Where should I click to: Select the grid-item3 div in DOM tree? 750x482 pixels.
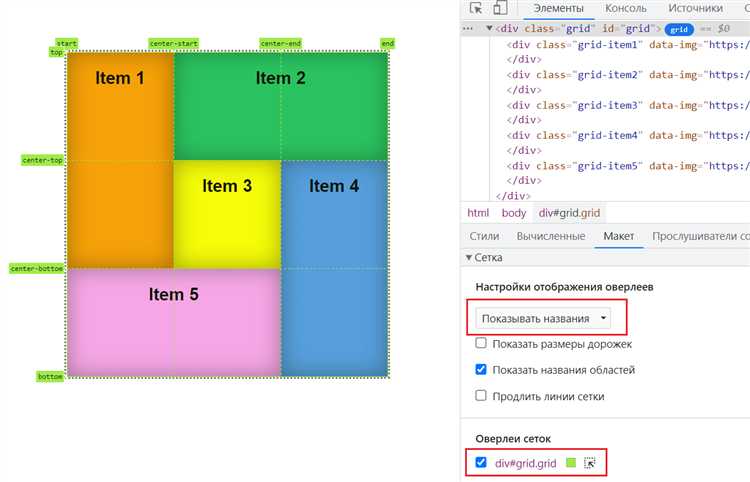point(573,105)
